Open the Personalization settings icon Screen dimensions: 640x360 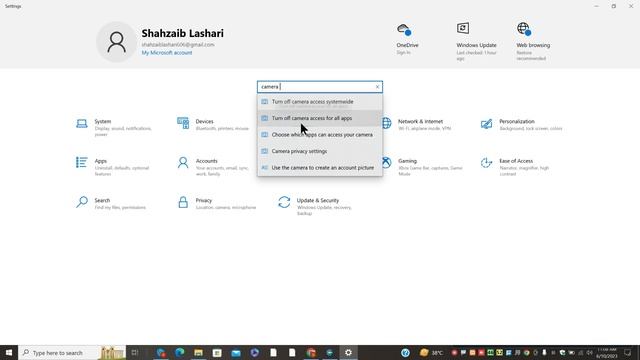coord(486,124)
